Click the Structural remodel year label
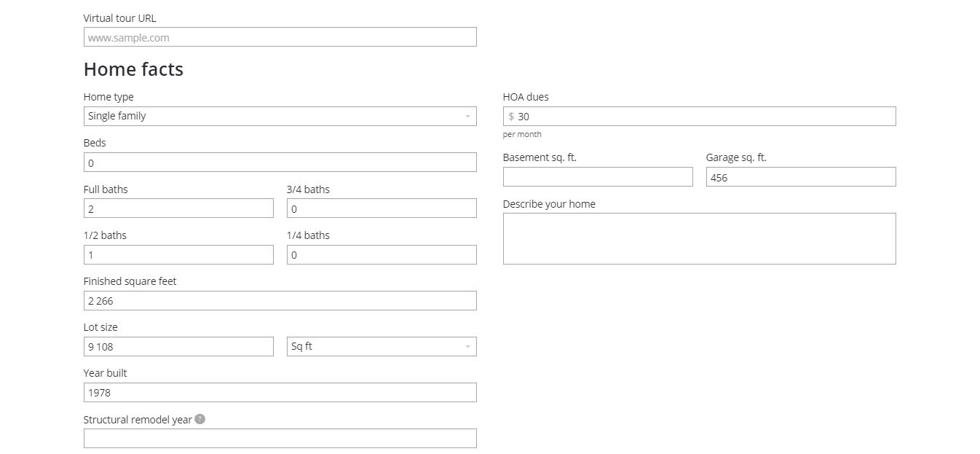 click(138, 420)
